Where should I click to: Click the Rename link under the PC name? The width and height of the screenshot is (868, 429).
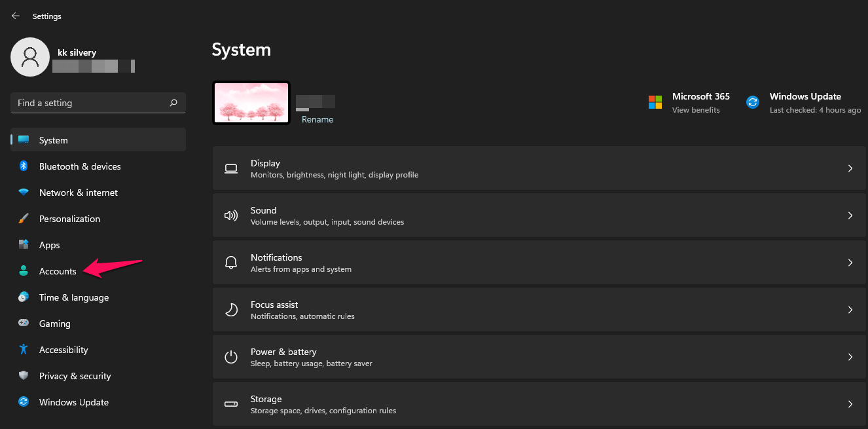317,119
